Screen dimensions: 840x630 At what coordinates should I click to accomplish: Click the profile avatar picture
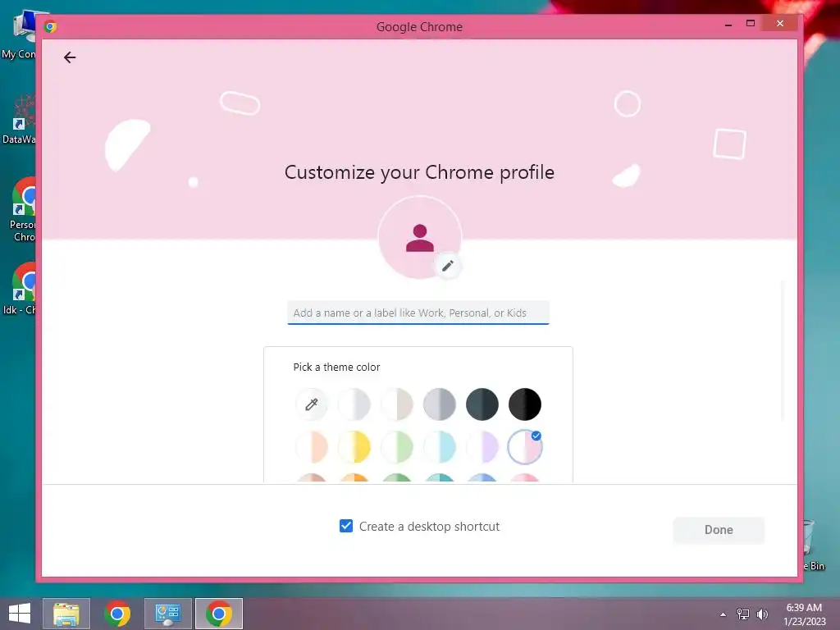[419, 237]
